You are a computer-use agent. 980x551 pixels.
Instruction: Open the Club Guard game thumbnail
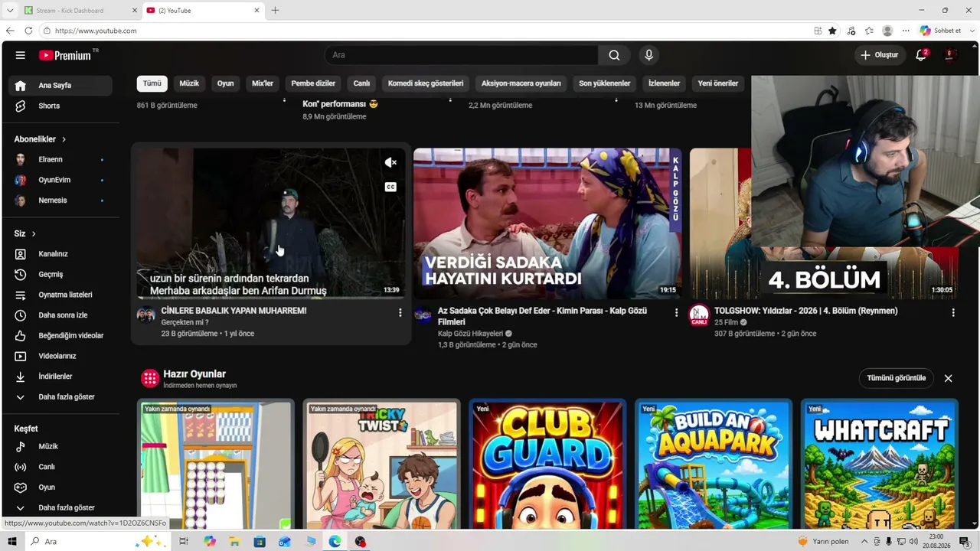click(547, 464)
